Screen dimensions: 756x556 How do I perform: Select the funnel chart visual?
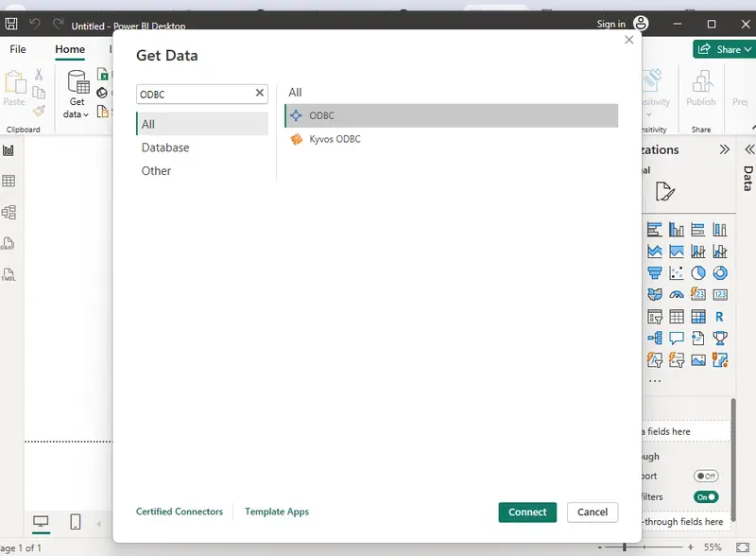(654, 273)
